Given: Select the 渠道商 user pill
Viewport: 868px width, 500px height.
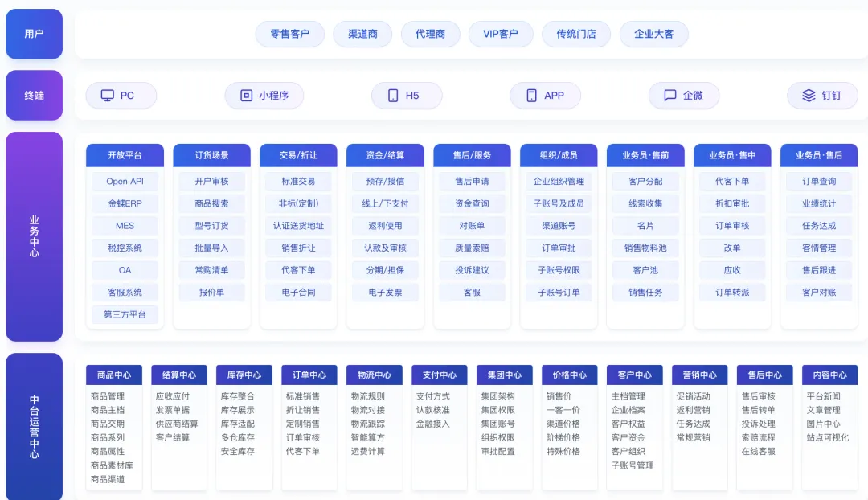Looking at the screenshot, I should click(x=362, y=34).
